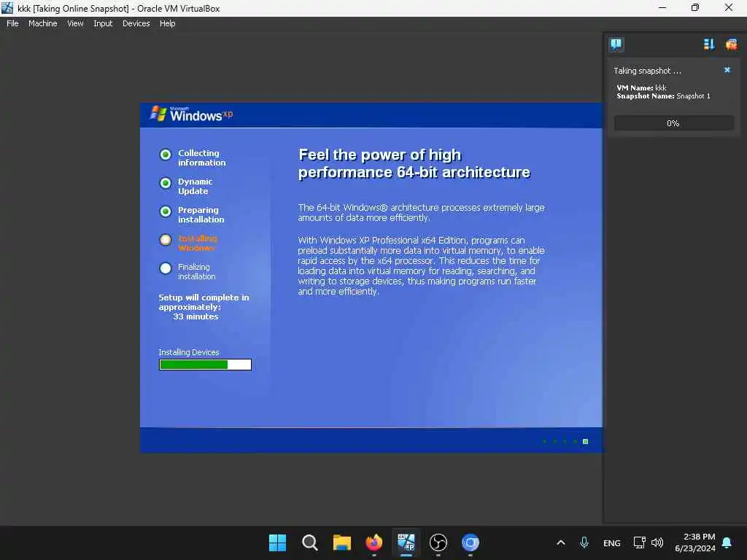Click the ENG language indicator

pyautogui.click(x=612, y=542)
